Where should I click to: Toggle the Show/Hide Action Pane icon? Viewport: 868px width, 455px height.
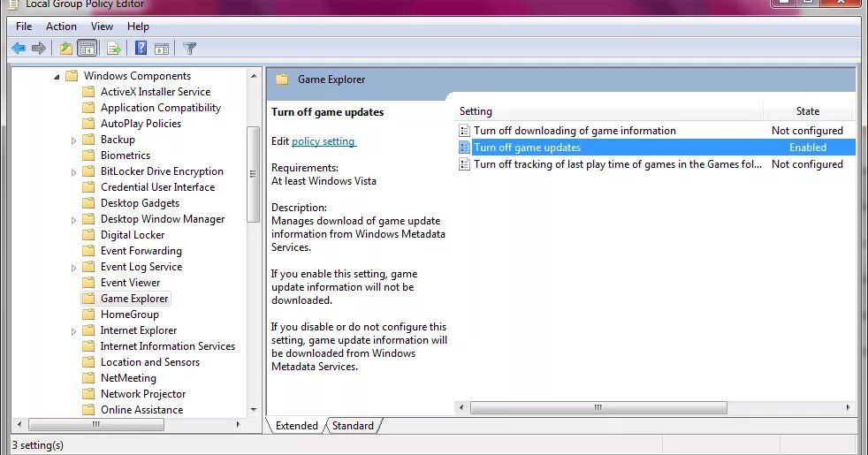pos(162,49)
